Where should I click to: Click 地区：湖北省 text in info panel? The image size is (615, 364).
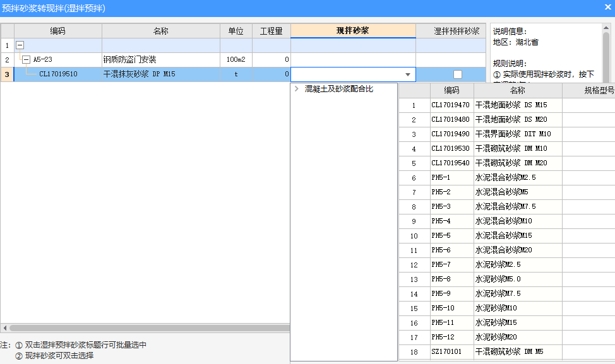tap(516, 42)
